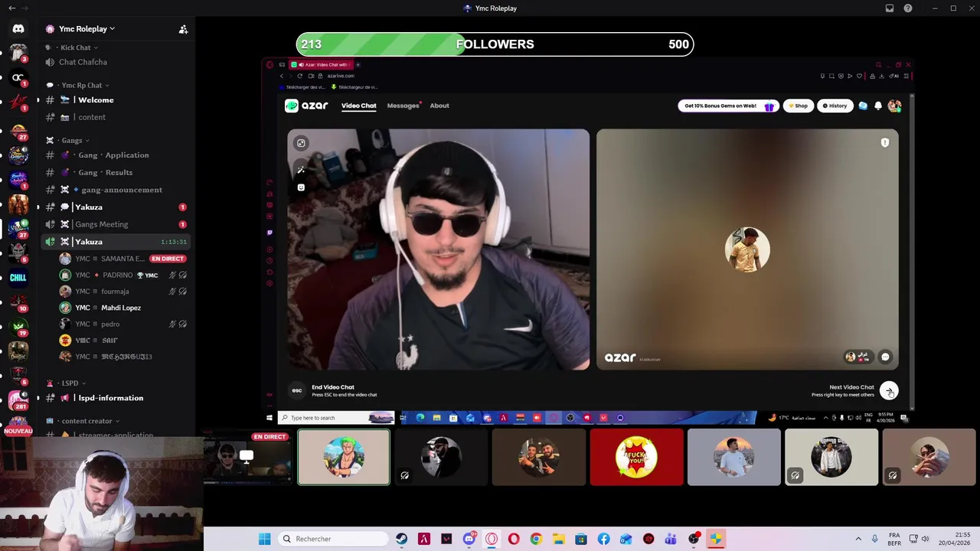Click the Azar notification bell icon

(878, 106)
